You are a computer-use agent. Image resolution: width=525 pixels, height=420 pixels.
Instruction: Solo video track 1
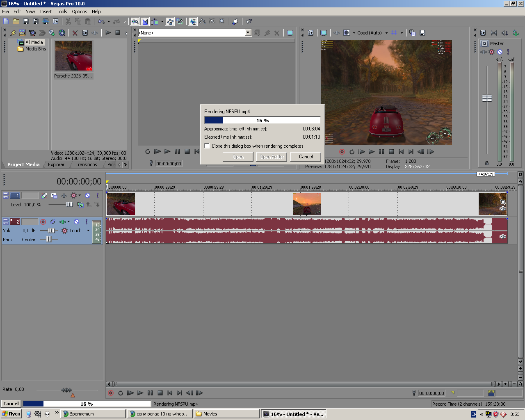(x=97, y=196)
